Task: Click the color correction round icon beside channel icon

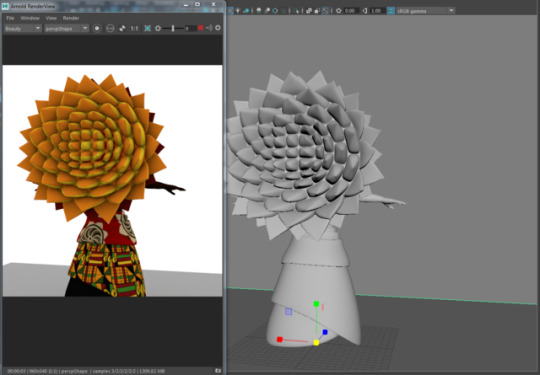Action: coord(110,28)
